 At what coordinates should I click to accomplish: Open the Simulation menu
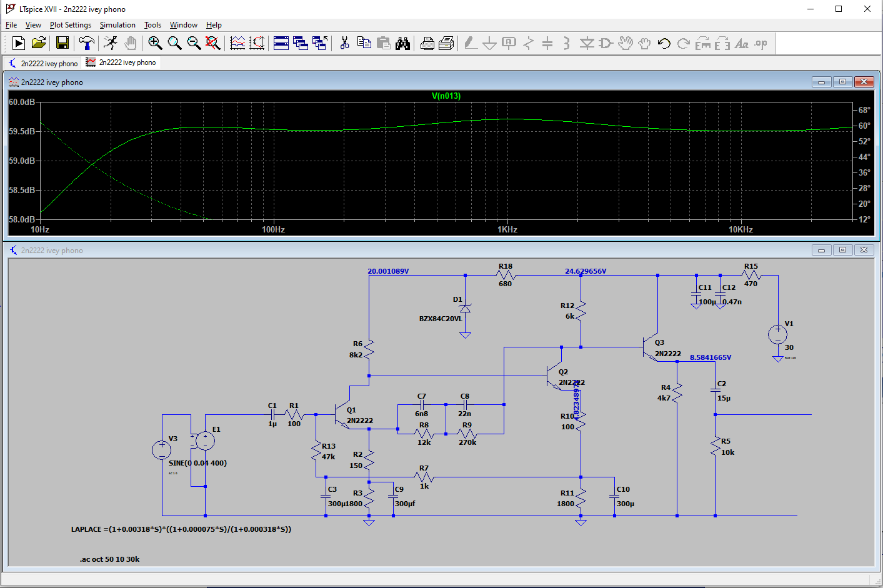coord(117,25)
